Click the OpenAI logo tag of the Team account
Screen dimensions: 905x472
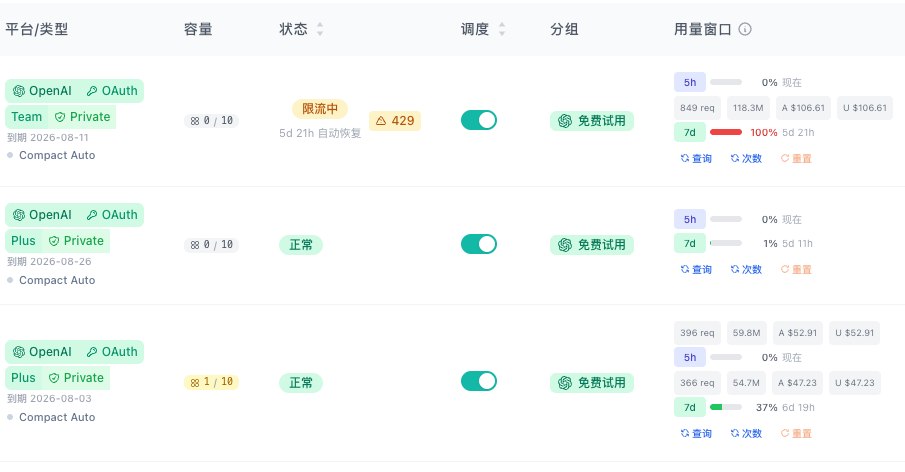click(x=42, y=91)
